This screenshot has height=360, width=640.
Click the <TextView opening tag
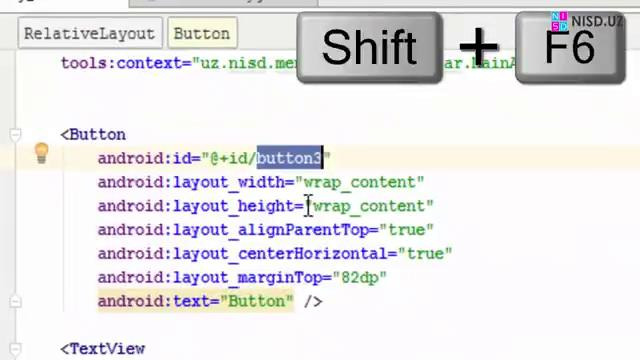point(103,349)
